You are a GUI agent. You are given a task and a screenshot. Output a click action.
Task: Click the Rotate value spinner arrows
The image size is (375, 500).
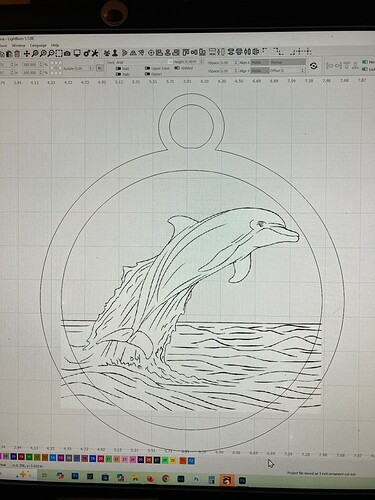click(91, 68)
